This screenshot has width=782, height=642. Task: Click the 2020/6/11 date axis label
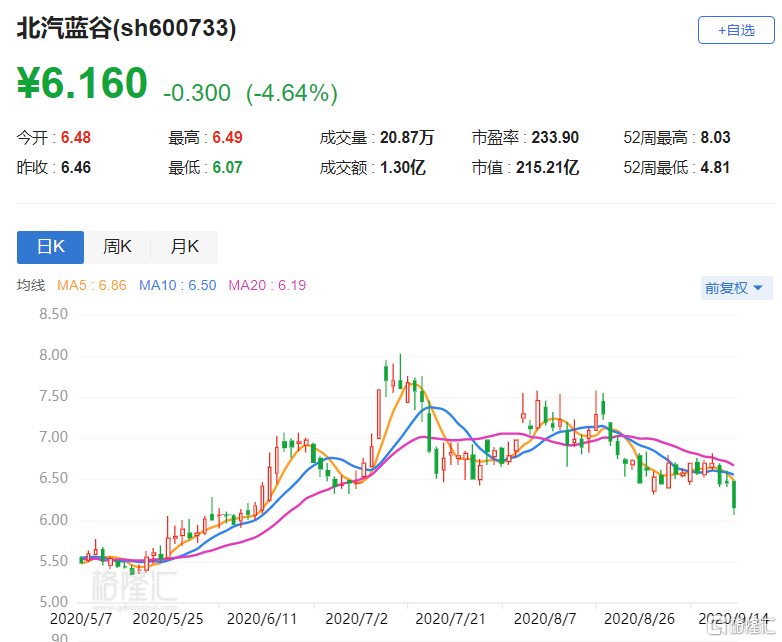click(262, 619)
